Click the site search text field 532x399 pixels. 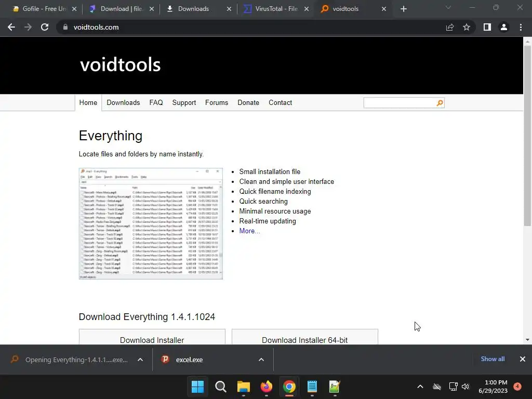pyautogui.click(x=400, y=103)
